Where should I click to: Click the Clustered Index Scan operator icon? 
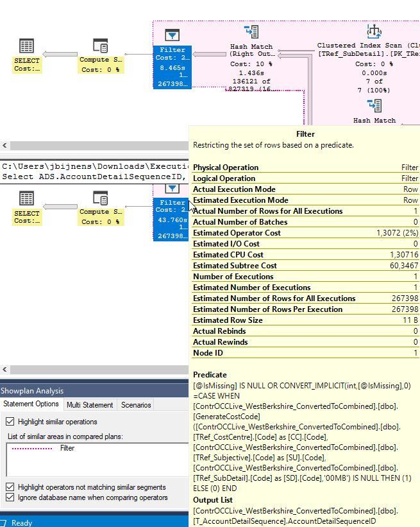pos(374,31)
